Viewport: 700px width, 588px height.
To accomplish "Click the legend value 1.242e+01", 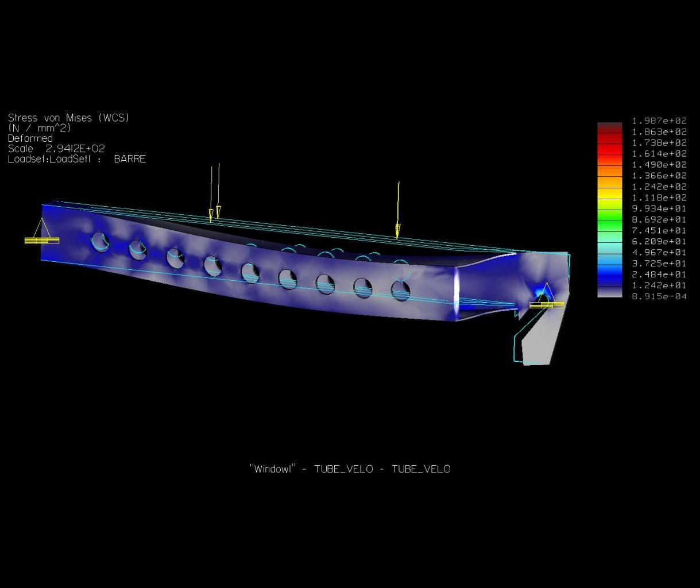I will [659, 285].
